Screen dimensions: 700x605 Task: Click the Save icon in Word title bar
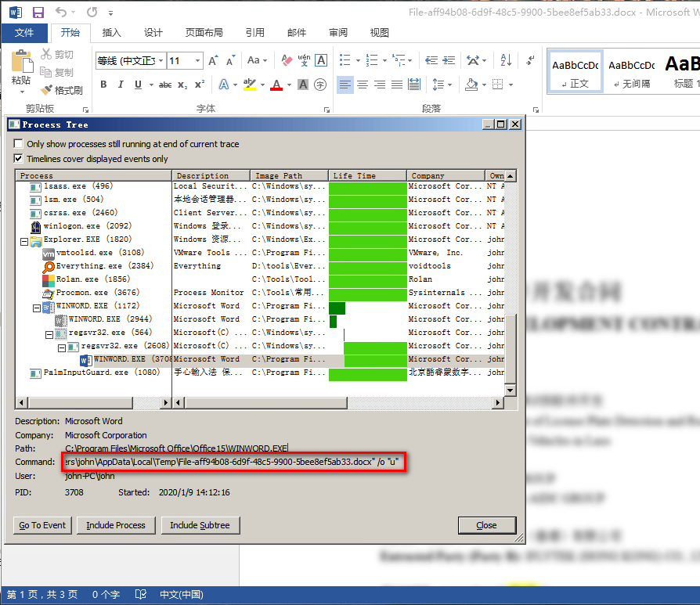(38, 12)
